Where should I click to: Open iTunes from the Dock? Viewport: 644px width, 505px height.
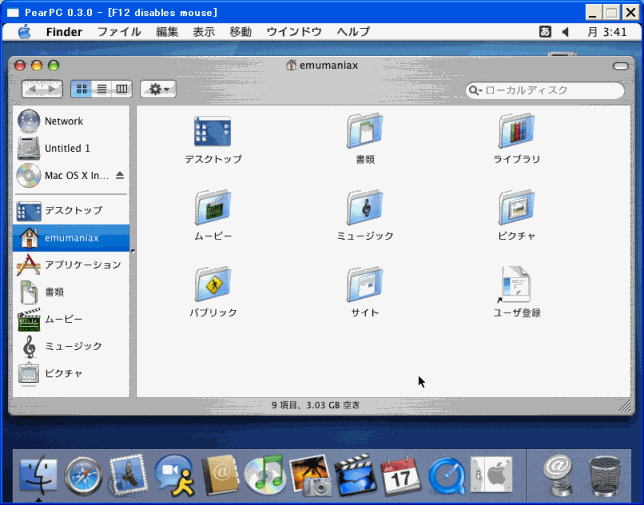[x=265, y=474]
